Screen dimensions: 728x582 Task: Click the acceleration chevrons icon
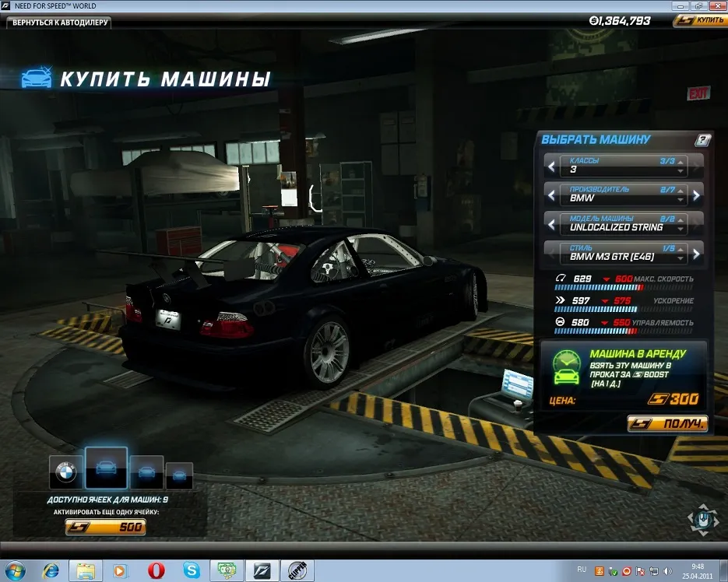pyautogui.click(x=560, y=300)
